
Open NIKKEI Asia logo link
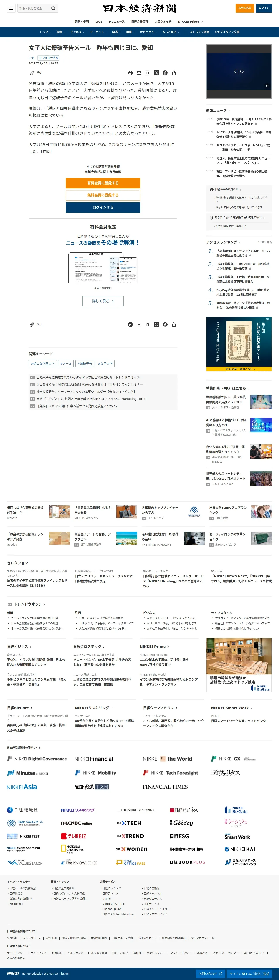[22, 787]
